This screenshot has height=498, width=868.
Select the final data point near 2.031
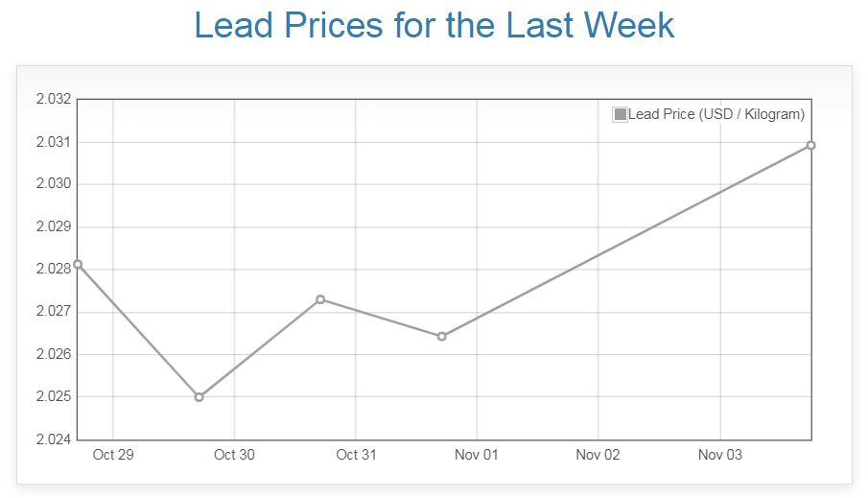(x=810, y=145)
